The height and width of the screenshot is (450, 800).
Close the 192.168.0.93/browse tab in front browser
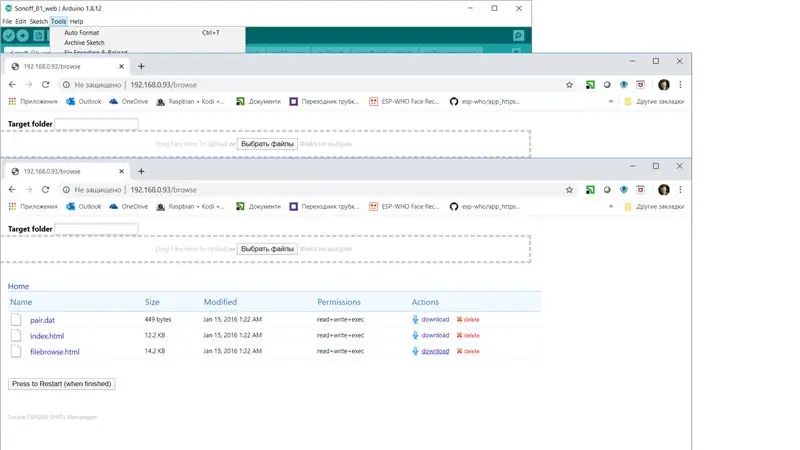tap(121, 171)
